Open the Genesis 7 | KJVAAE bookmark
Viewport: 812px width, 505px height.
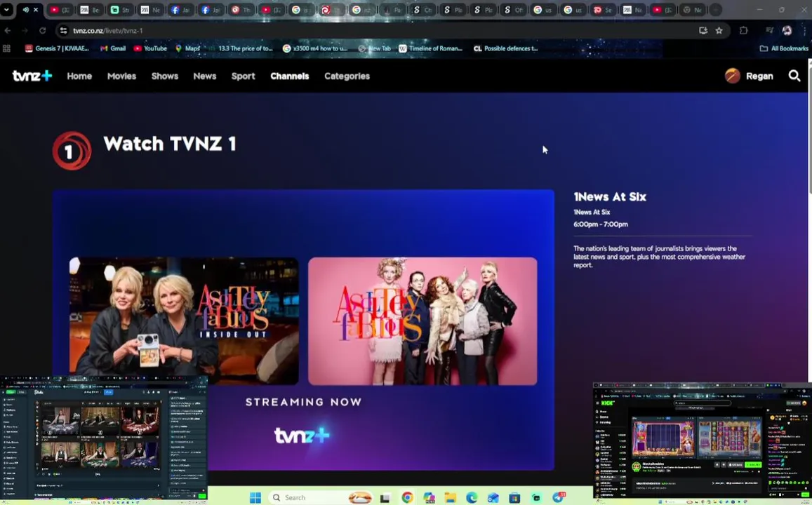pyautogui.click(x=57, y=48)
